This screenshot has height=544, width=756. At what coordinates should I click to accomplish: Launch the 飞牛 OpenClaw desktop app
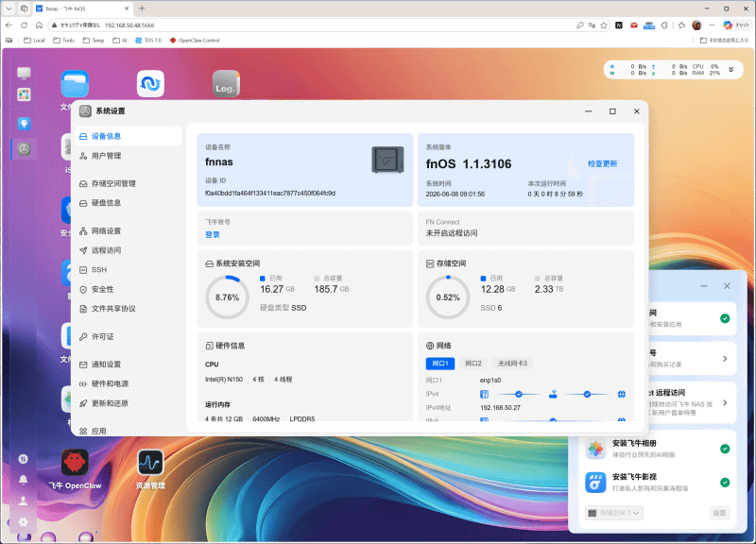click(x=75, y=463)
